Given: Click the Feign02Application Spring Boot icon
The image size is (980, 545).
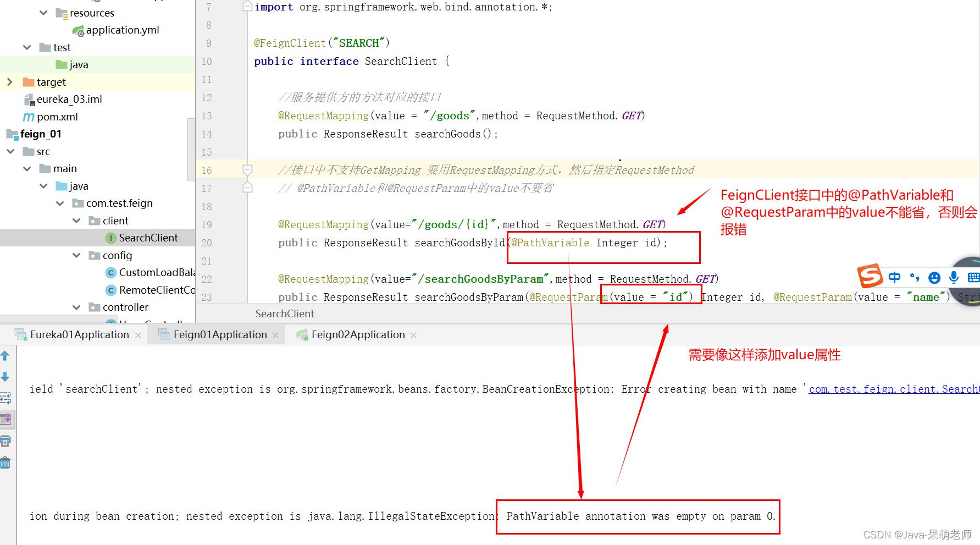Looking at the screenshot, I should pos(302,334).
